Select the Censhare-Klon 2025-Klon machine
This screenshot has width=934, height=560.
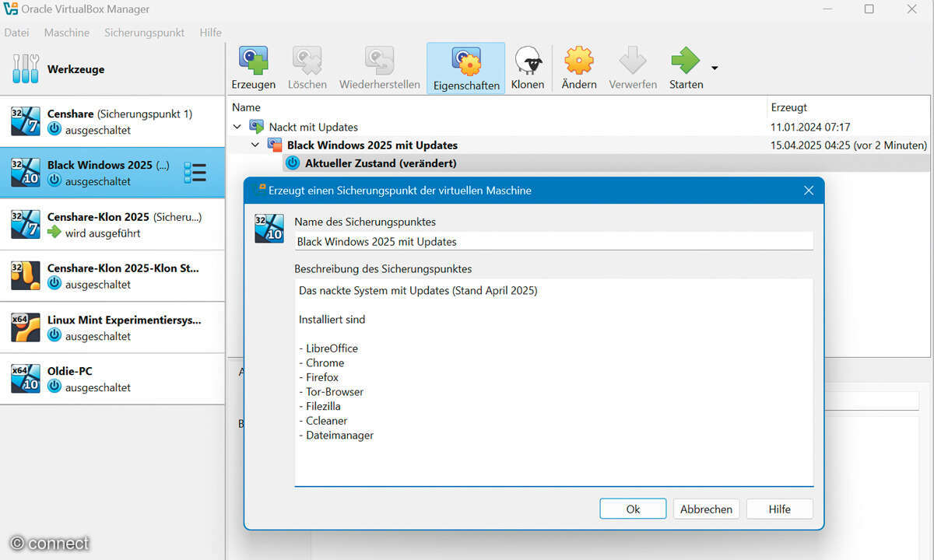112,276
